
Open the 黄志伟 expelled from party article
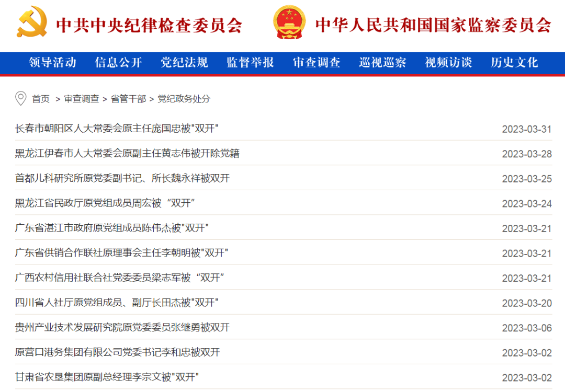tap(127, 153)
